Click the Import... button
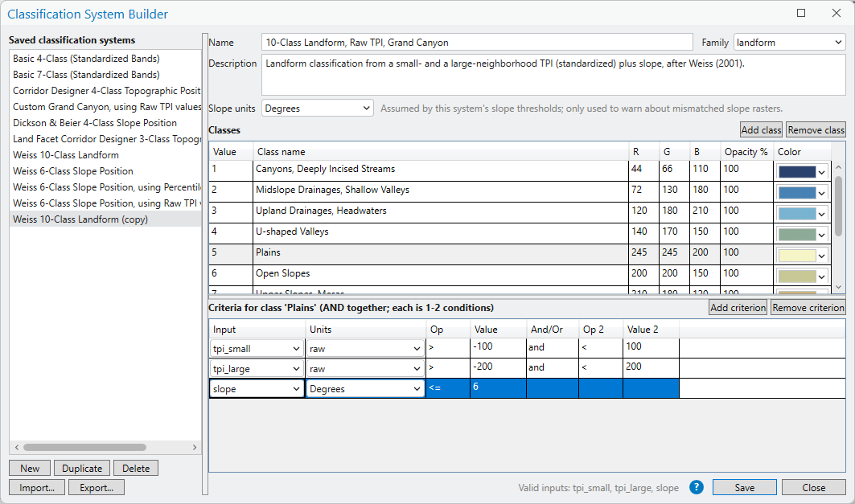Viewport: 855px width, 504px height. 37,488
